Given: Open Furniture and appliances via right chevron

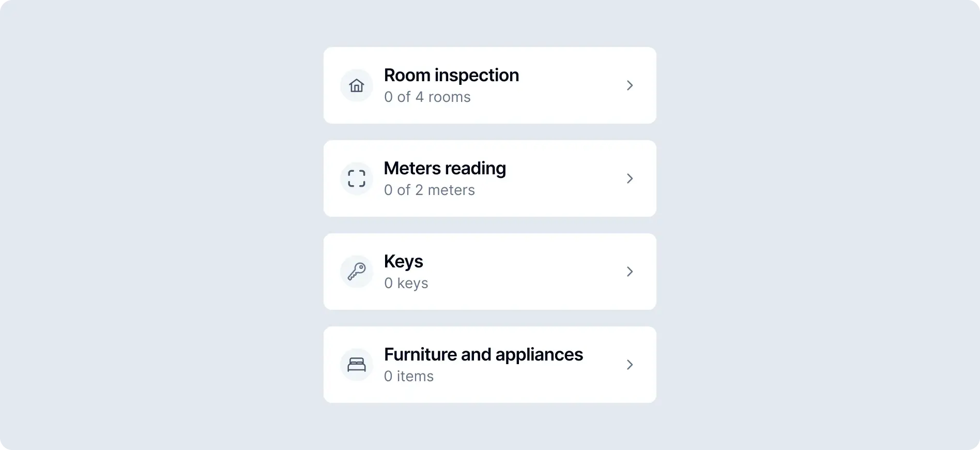Looking at the screenshot, I should [x=630, y=365].
